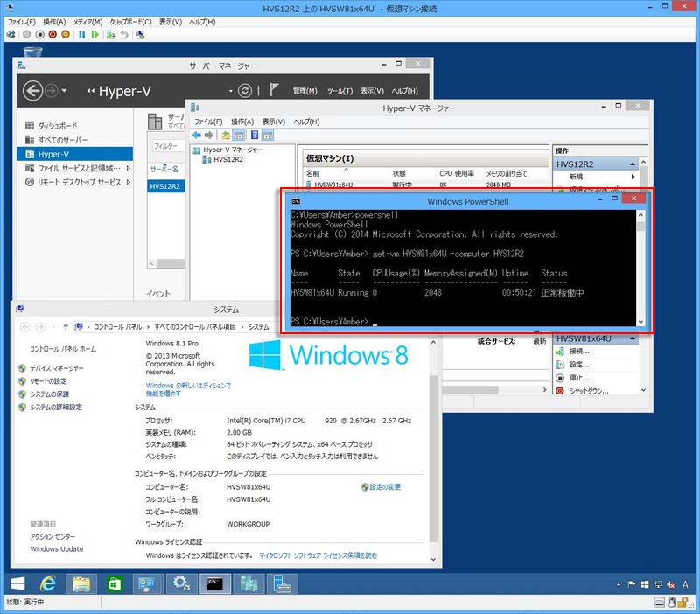This screenshot has height=614, width=700.
Task: Click the Back arrow in Server Manager
Action: (32, 91)
